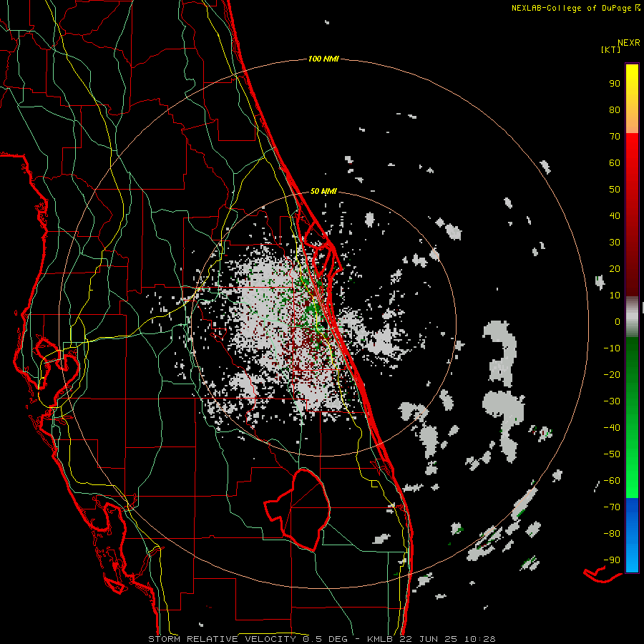
Task: Click the 10 value on the velocity scale
Action: 615,296
